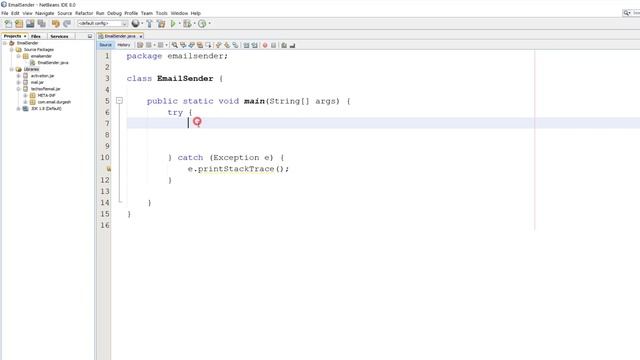Click the Redo toolbar icon
Viewport: 640px width, 360px height.
click(x=67, y=24)
